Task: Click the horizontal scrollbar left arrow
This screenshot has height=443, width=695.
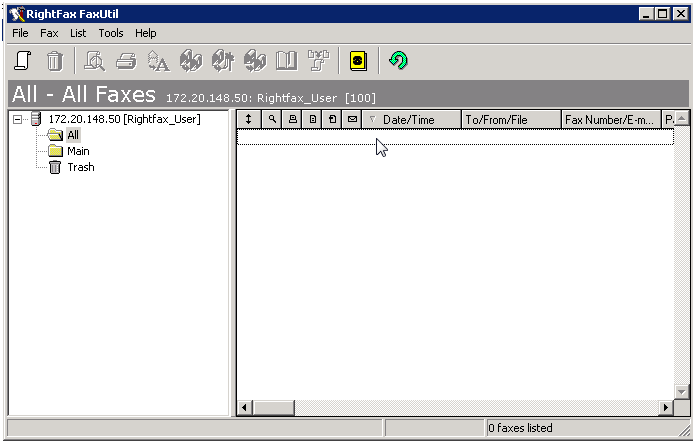Action: pyautogui.click(x=244, y=407)
